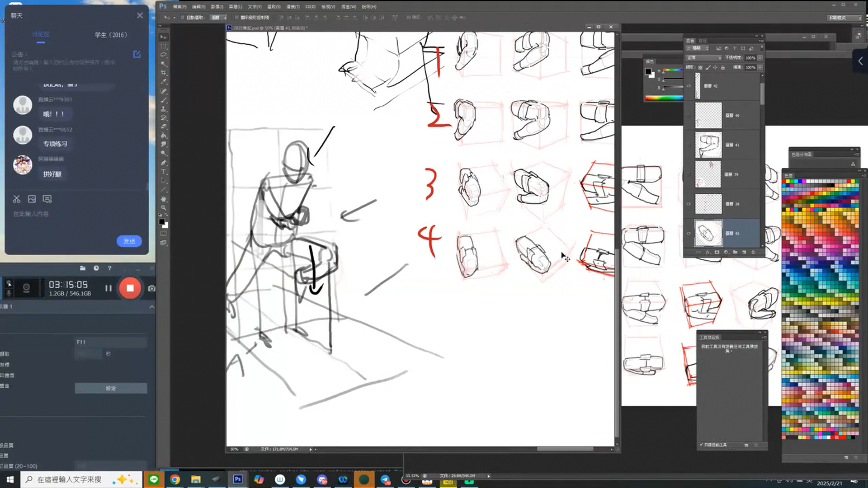Screen dimensions: 868x488
Task: Click the trash icon in layers panel
Action: [753, 252]
